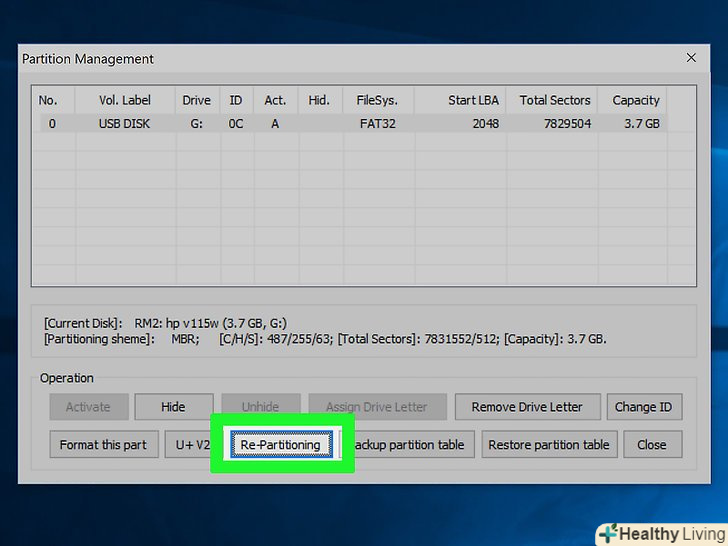Click the Hide button
This screenshot has width=728, height=546.
point(174,407)
